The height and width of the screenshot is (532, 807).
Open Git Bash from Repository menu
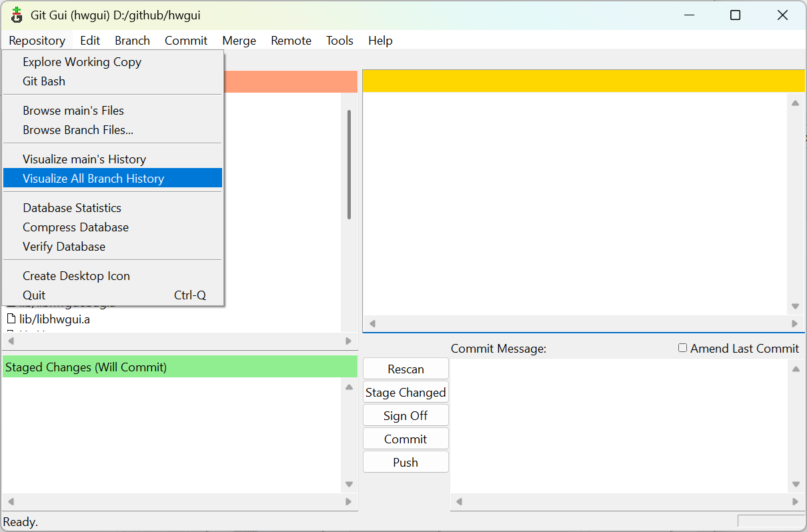(44, 81)
